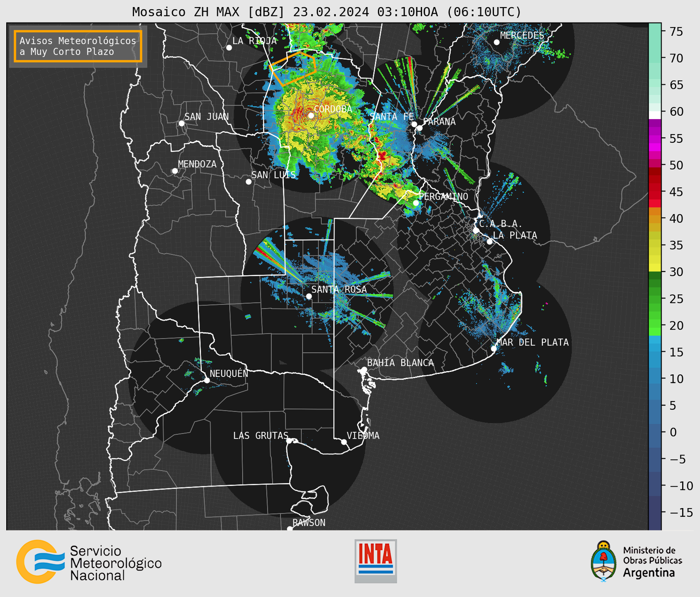Click the colorbar label 0
This screenshot has height=597, width=700.
pos(673,432)
